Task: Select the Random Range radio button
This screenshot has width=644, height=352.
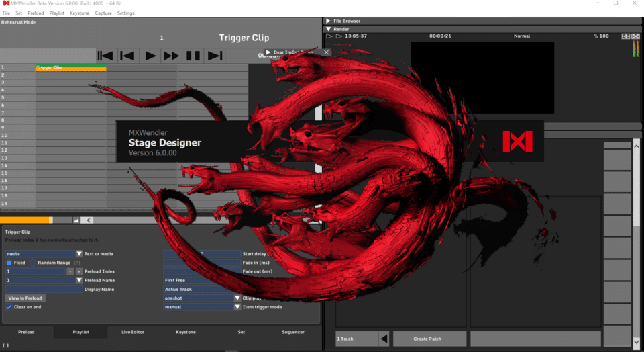Action: (x=32, y=263)
